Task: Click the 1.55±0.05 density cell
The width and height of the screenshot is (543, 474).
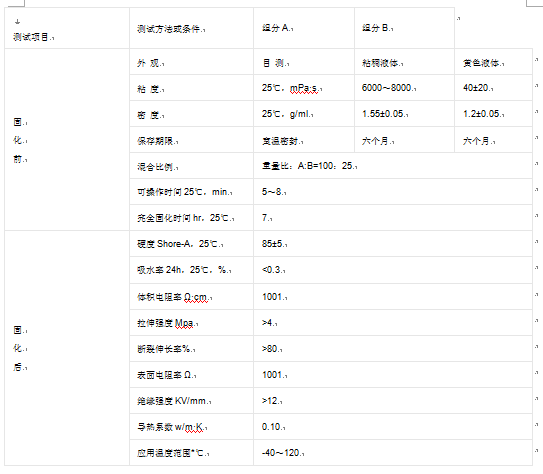Action: [x=404, y=114]
